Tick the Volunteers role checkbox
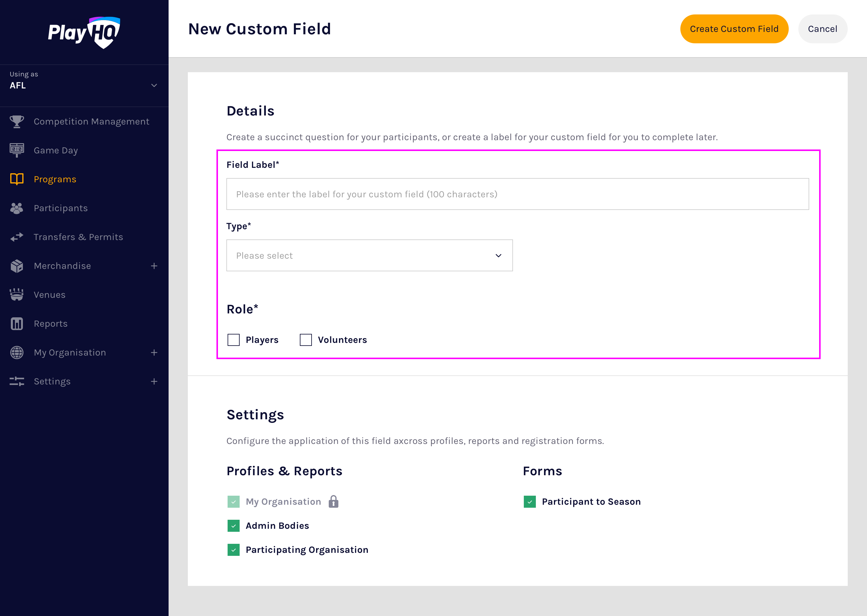Viewport: 867px width, 616px height. (306, 340)
